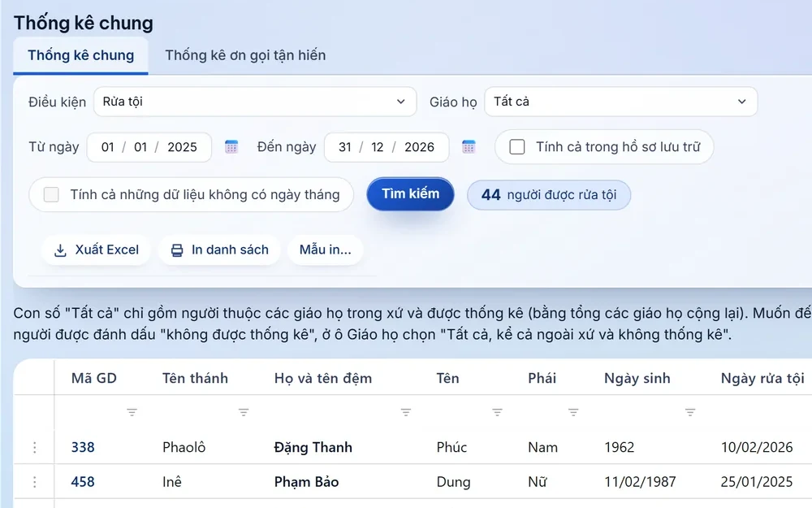
Task: Click the printer icon in In danh sách
Action: [177, 250]
